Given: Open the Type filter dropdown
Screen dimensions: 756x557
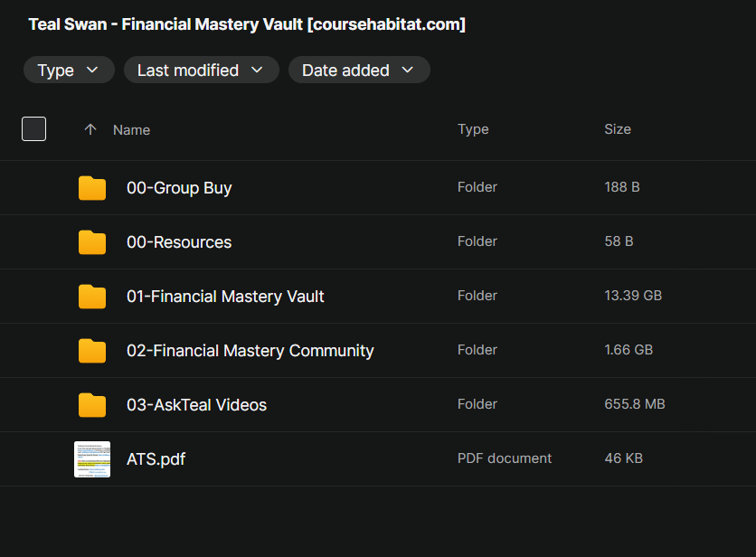Looking at the screenshot, I should tap(69, 70).
